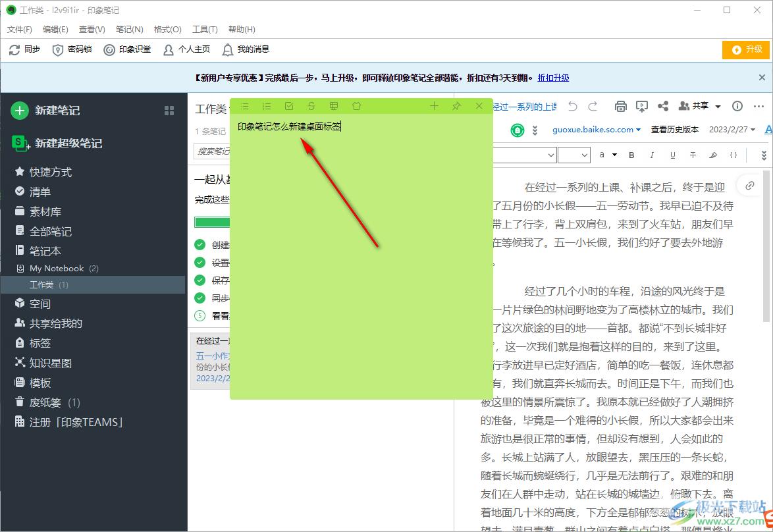Open the Share dropdown

pyautogui.click(x=700, y=106)
